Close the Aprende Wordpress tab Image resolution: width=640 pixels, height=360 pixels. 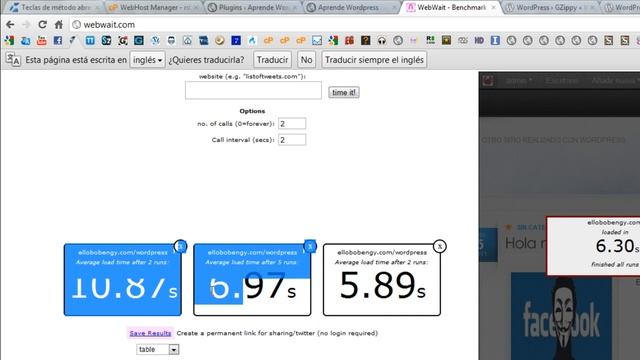pyautogui.click(x=394, y=7)
